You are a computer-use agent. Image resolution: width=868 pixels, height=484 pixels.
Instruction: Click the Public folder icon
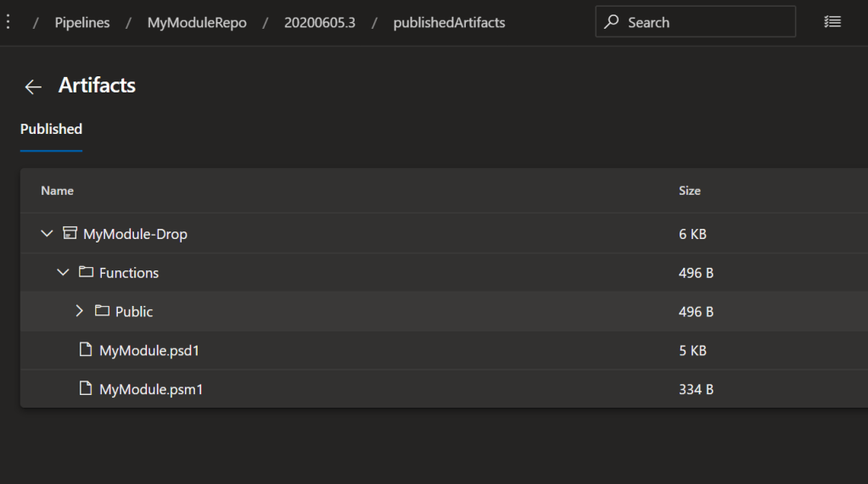(102, 311)
